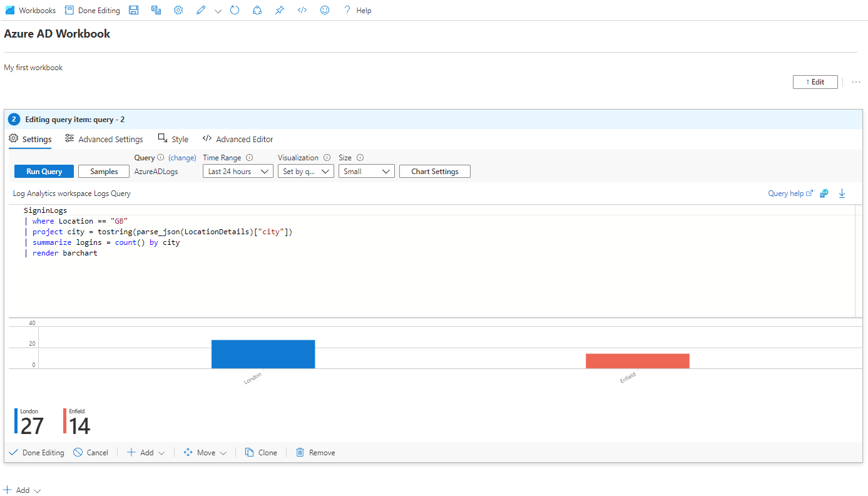Click the Chart Settings button
Image resolution: width=868 pixels, height=496 pixels.
[x=435, y=172]
